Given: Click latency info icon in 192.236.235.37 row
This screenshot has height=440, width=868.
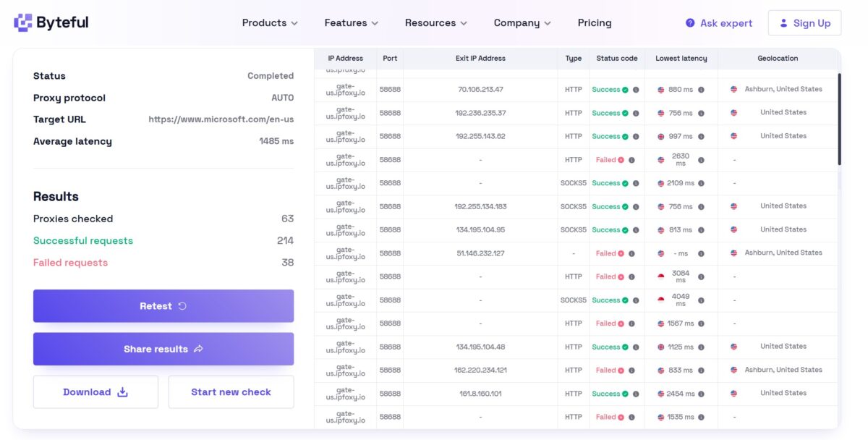Looking at the screenshot, I should [701, 113].
